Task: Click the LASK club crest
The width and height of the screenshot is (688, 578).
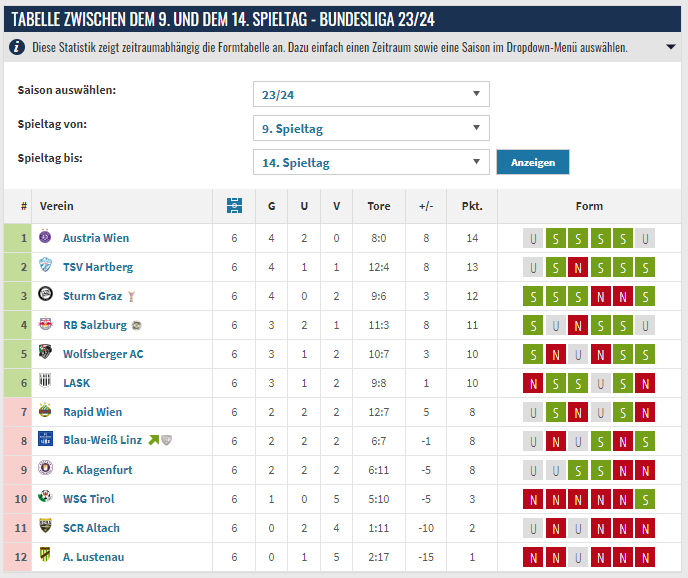Action: (x=45, y=383)
